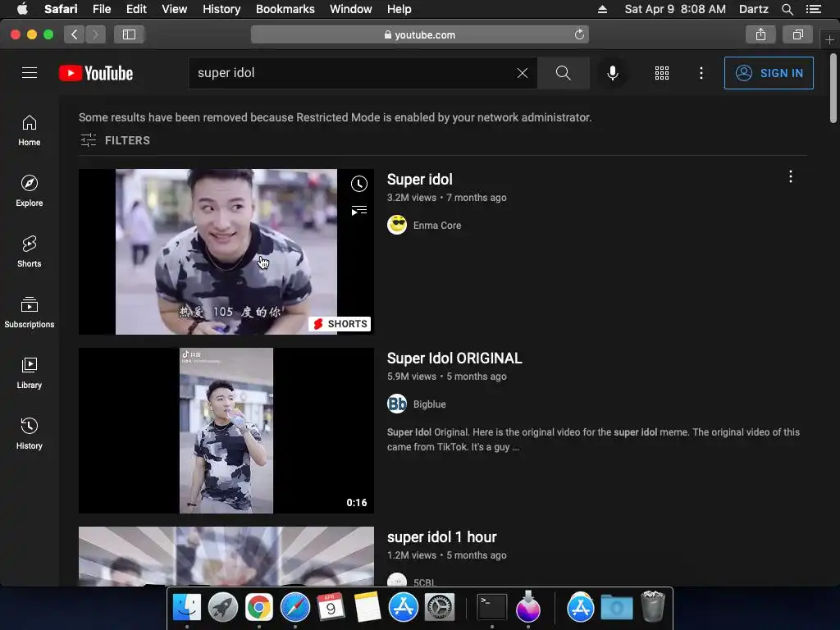Open the History menu in menu bar
Image resolution: width=840 pixels, height=630 pixels.
coord(221,9)
